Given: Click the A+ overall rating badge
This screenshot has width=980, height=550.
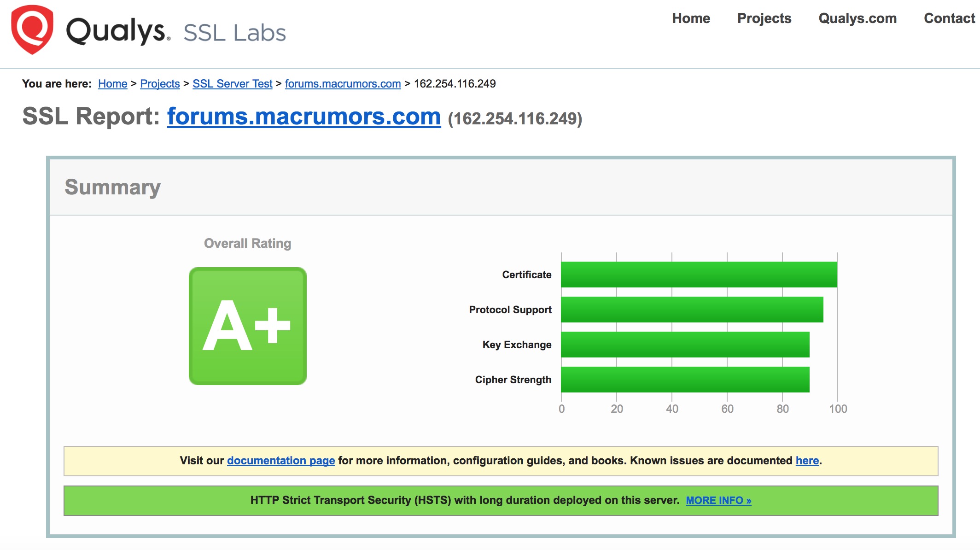Looking at the screenshot, I should (248, 326).
